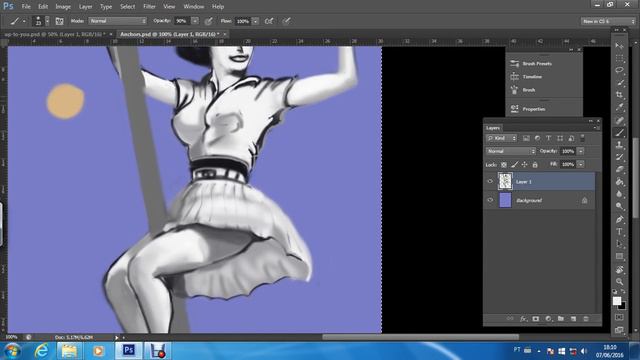Viewport: 640px width, 360px height.
Task: Select the Eraser tool
Action: point(619,169)
